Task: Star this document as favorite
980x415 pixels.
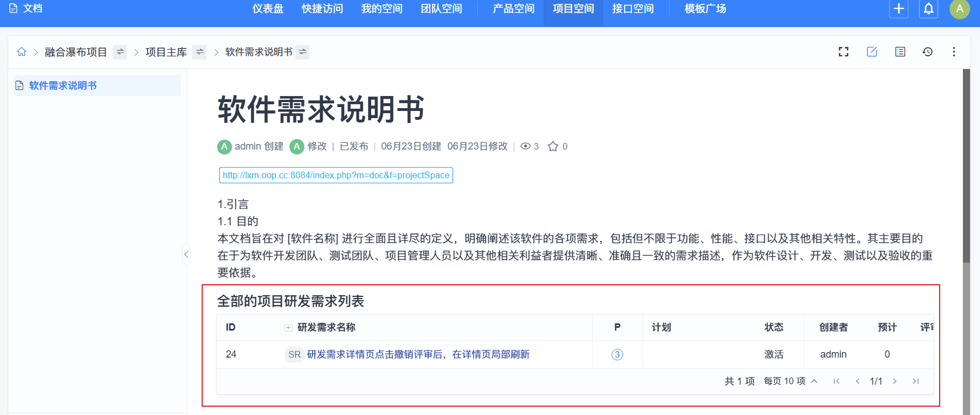Action: [x=553, y=146]
